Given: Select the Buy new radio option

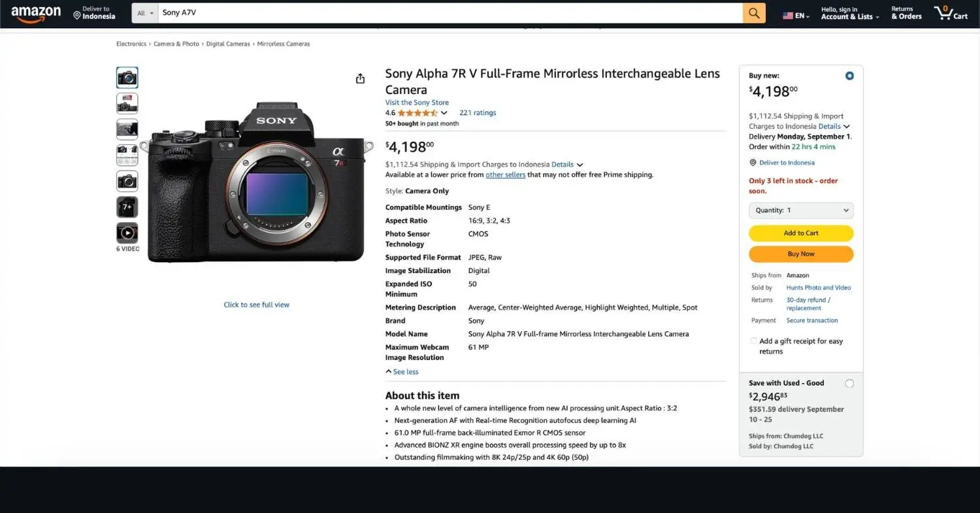Looking at the screenshot, I should 849,76.
